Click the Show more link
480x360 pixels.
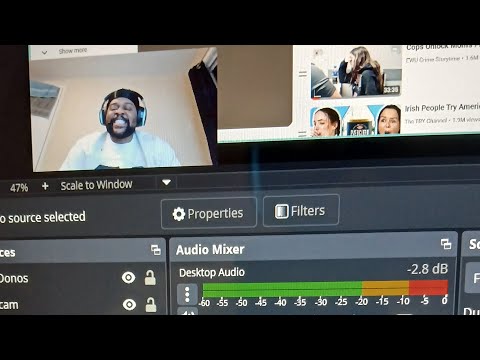point(73,51)
